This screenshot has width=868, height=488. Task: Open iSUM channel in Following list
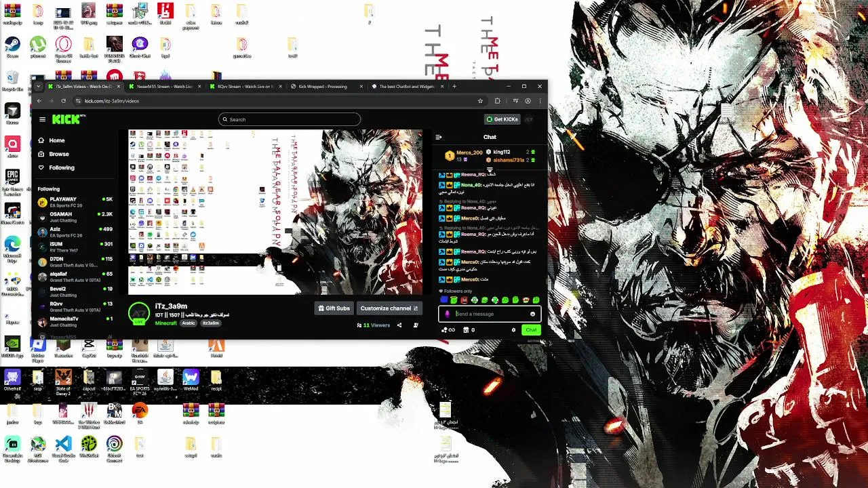pos(75,247)
